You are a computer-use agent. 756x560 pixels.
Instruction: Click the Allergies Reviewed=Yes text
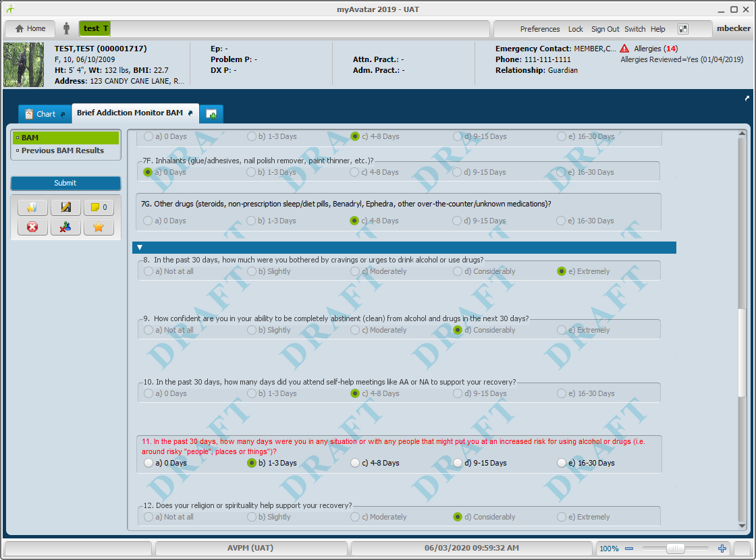[682, 60]
